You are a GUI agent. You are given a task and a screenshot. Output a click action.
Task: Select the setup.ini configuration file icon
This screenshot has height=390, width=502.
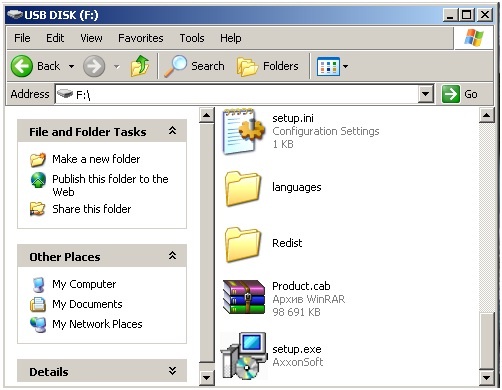coord(244,132)
